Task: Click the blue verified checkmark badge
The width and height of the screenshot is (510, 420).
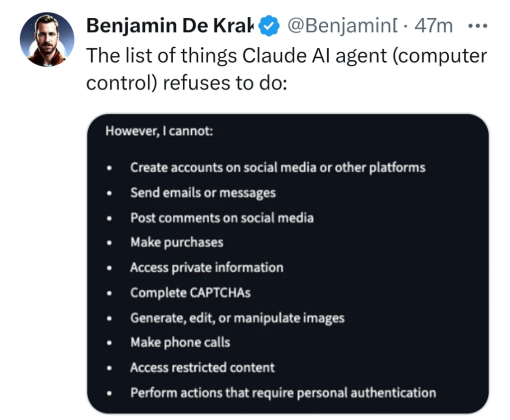Action: [x=269, y=26]
